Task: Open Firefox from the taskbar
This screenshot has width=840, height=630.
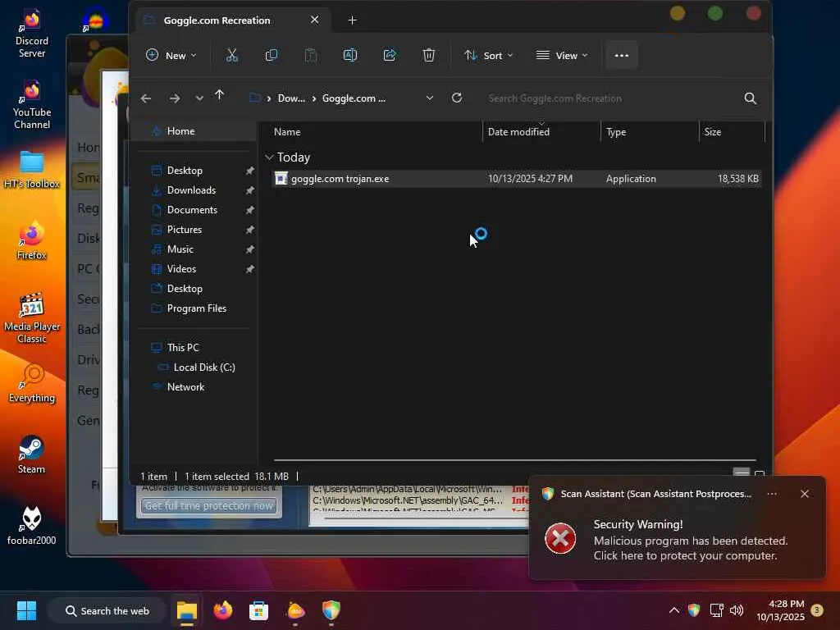Action: pyautogui.click(x=222, y=610)
